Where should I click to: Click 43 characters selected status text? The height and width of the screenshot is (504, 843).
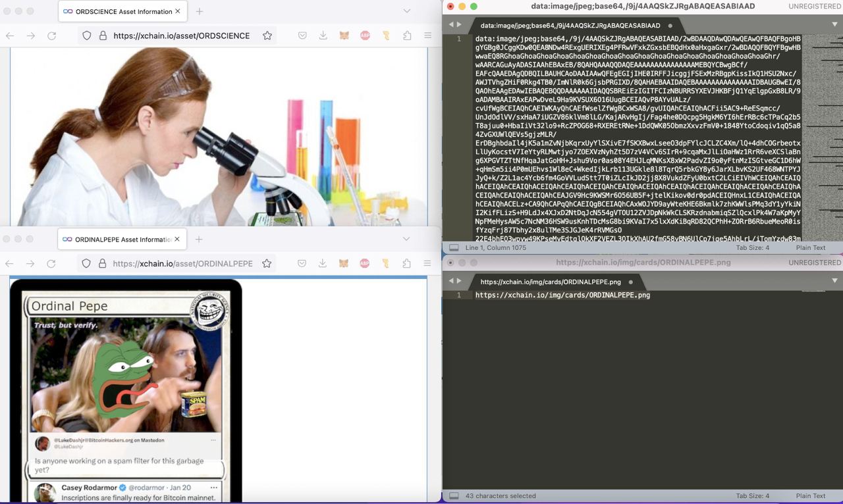click(501, 496)
